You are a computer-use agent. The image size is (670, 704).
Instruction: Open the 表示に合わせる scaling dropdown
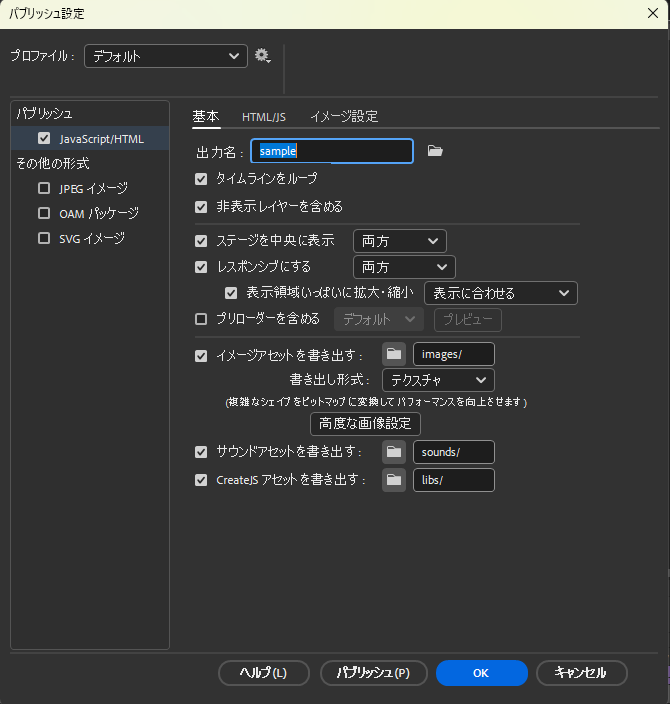(500, 293)
